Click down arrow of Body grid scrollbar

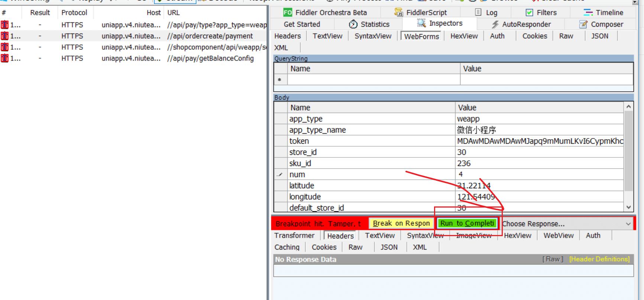(x=628, y=208)
